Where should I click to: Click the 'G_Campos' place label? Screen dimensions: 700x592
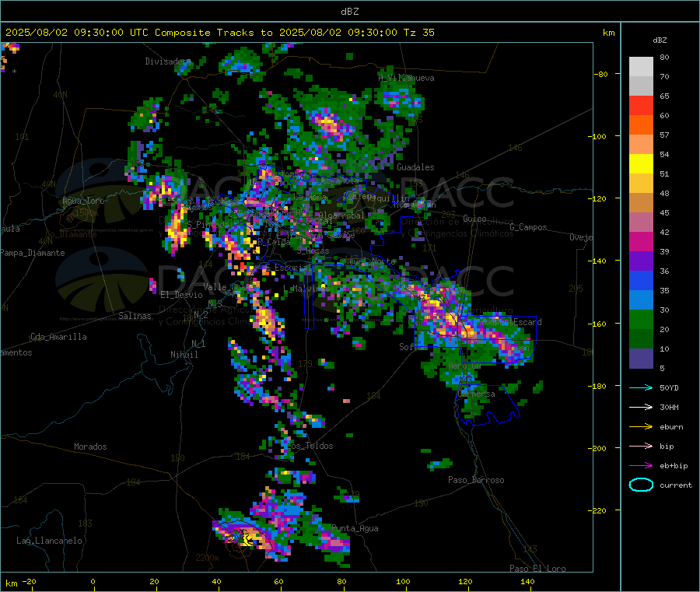[x=529, y=227]
